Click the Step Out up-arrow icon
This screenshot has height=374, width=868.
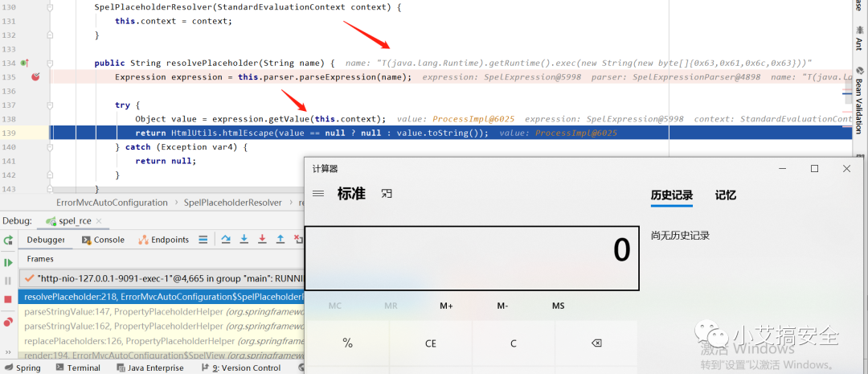point(280,240)
